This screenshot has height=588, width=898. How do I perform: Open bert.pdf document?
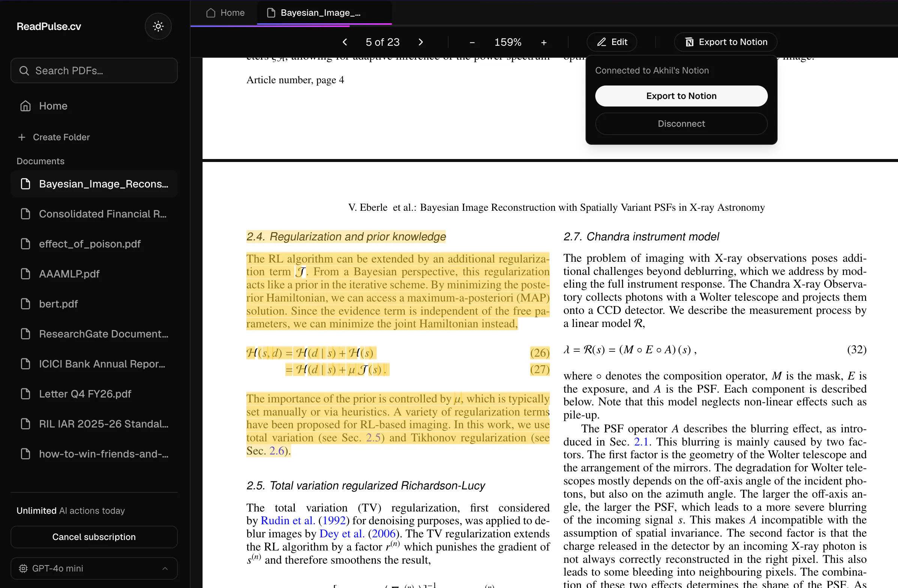(94, 304)
